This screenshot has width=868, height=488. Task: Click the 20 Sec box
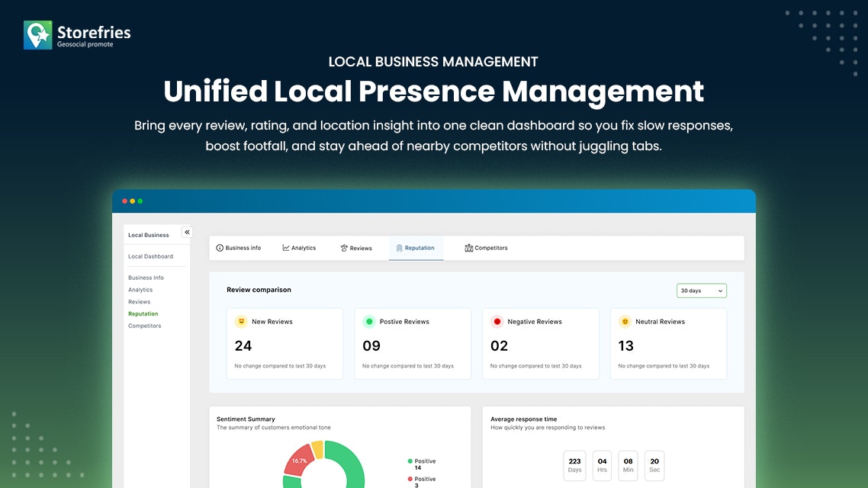click(654, 465)
